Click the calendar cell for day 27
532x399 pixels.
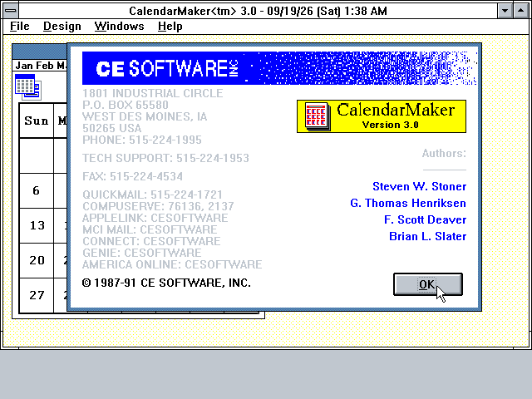37,295
